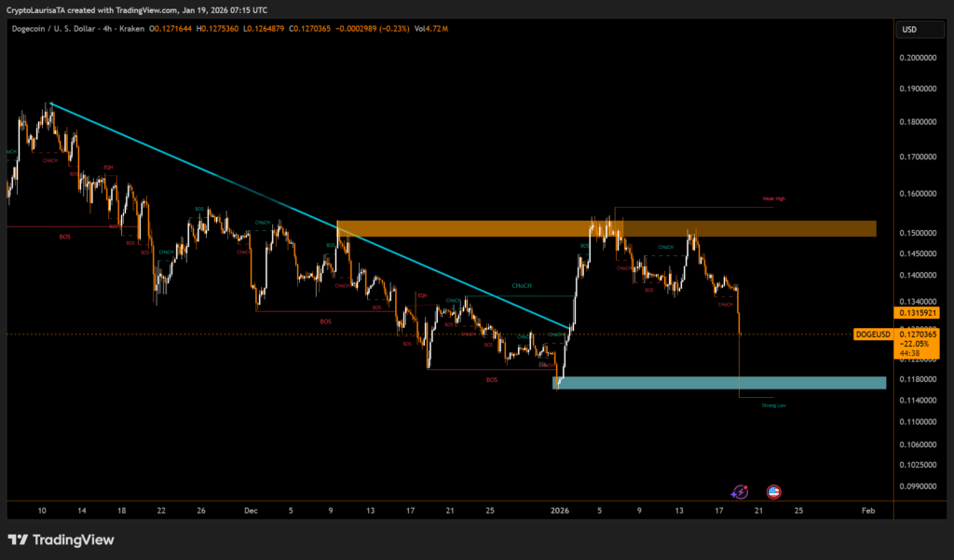Click the 2026 date on time axis
The width and height of the screenshot is (954, 560).
560,510
